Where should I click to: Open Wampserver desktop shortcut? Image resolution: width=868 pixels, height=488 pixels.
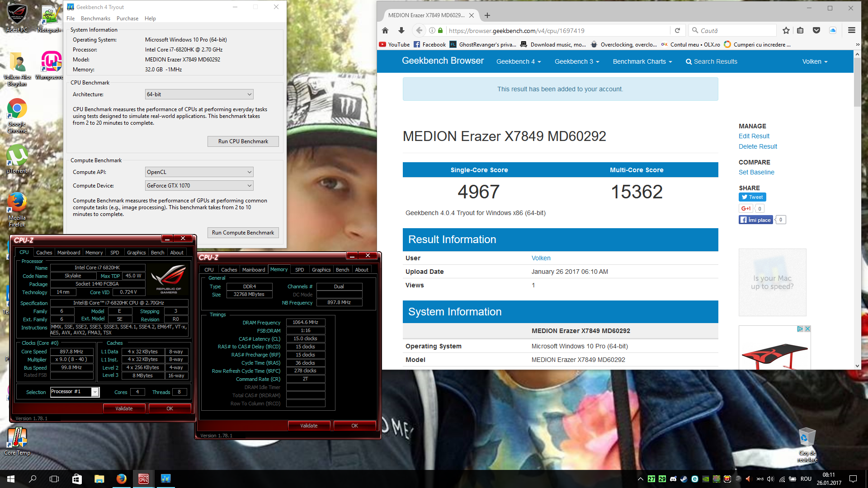click(51, 66)
